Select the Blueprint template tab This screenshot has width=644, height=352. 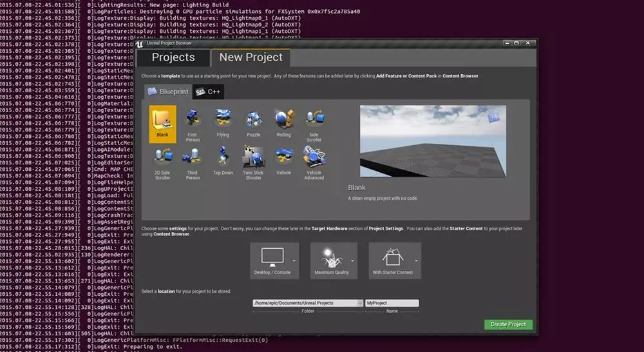tap(168, 92)
